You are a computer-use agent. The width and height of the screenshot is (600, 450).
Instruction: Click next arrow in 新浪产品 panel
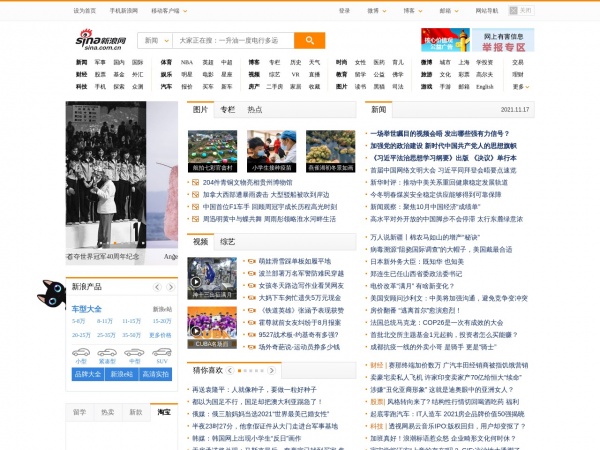[171, 287]
